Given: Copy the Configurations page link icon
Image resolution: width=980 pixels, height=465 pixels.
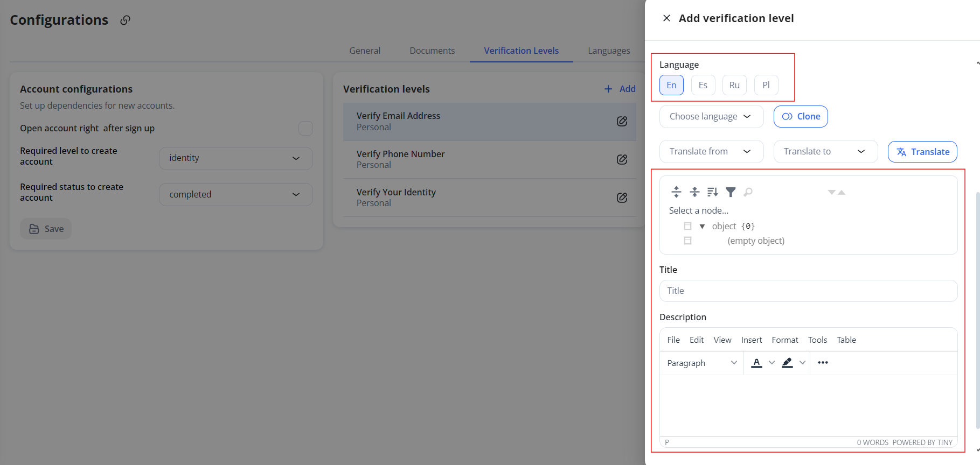Looking at the screenshot, I should pos(125,20).
